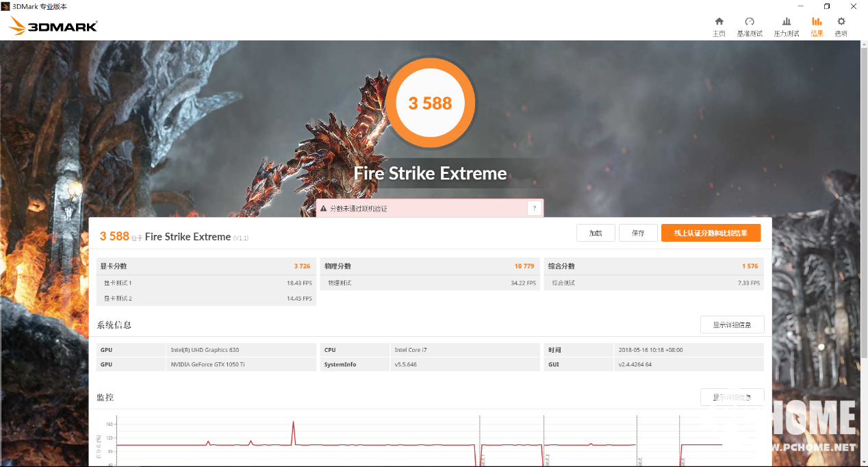Click the warning triangle beside 分数未通过联机验证
Screen dimensions: 868x467
pyautogui.click(x=323, y=209)
